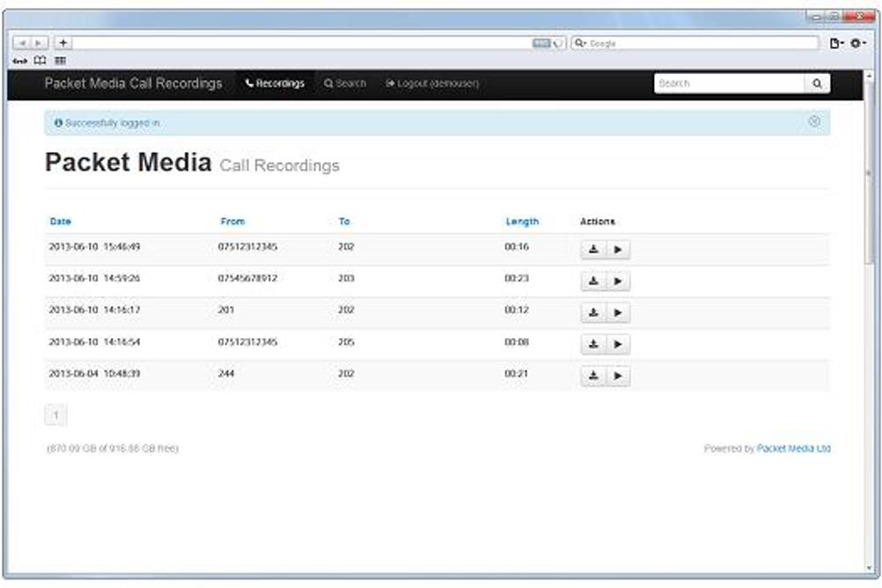882x588 pixels.
Task: Download the 15:46:49 recording
Action: coord(593,249)
